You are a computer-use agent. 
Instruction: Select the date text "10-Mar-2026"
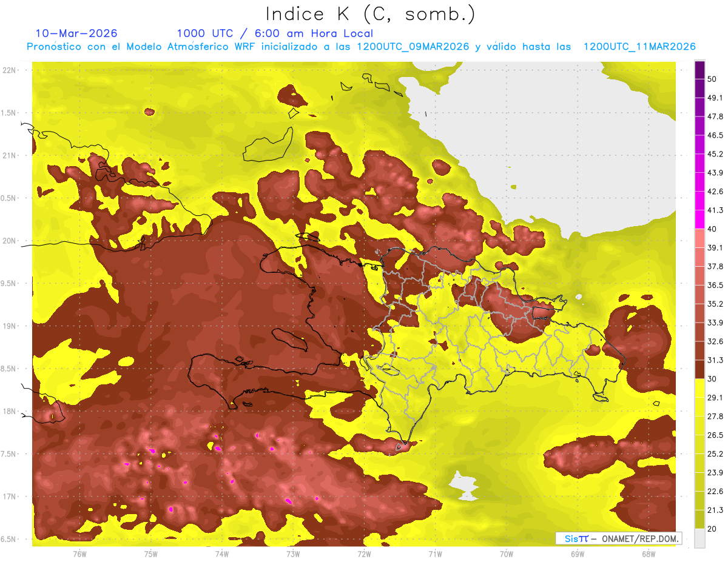pos(76,33)
